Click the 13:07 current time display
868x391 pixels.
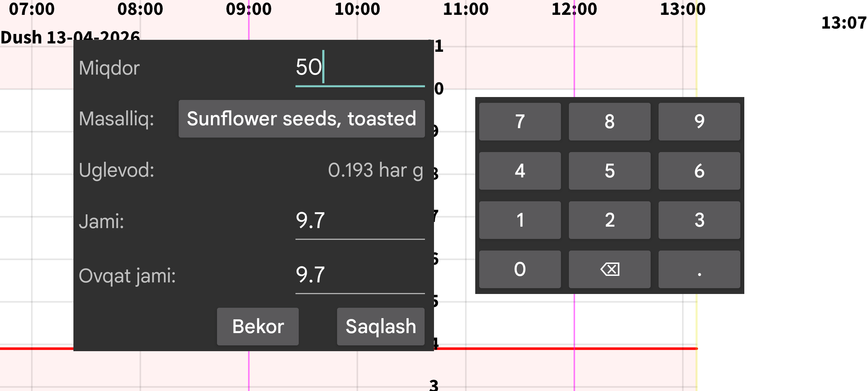pyautogui.click(x=843, y=23)
